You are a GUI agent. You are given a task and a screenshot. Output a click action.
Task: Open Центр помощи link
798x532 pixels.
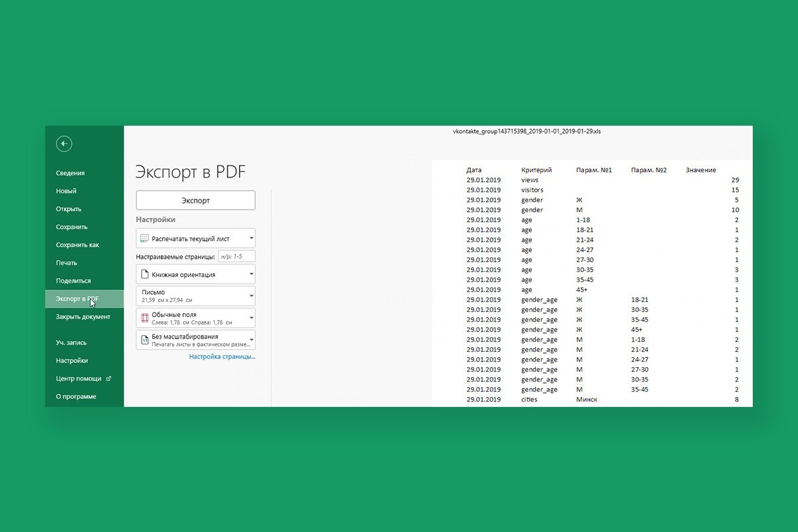tap(78, 378)
